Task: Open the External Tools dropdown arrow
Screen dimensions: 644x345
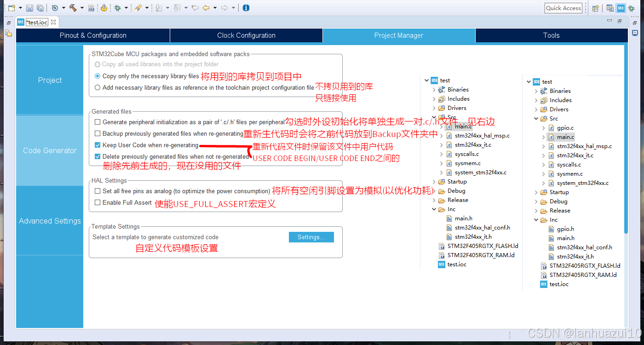Action: (147, 8)
